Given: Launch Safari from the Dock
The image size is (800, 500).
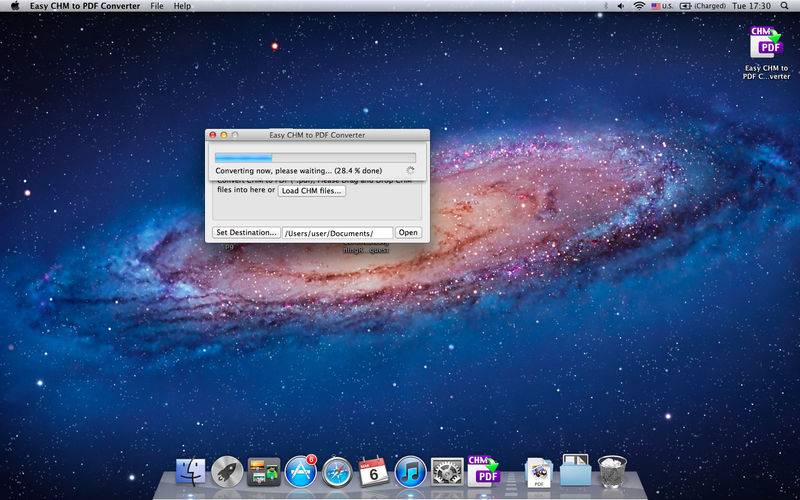Looking at the screenshot, I should (337, 471).
